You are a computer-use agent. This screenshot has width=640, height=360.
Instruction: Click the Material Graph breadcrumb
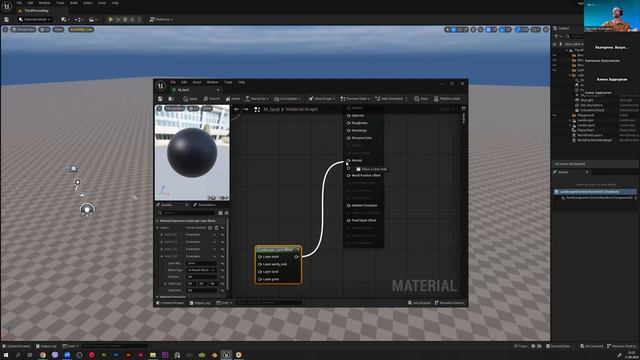(x=302, y=109)
